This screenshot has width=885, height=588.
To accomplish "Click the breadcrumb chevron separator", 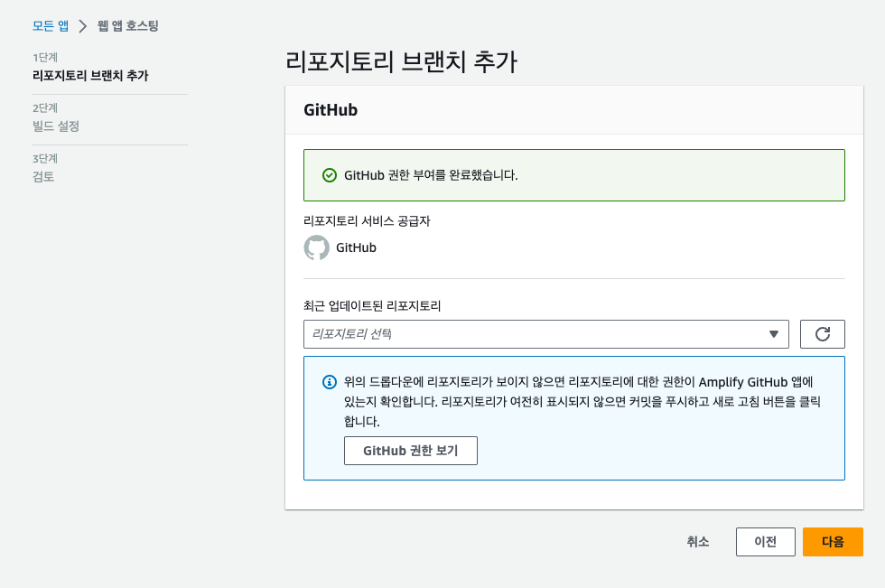I will (83, 26).
